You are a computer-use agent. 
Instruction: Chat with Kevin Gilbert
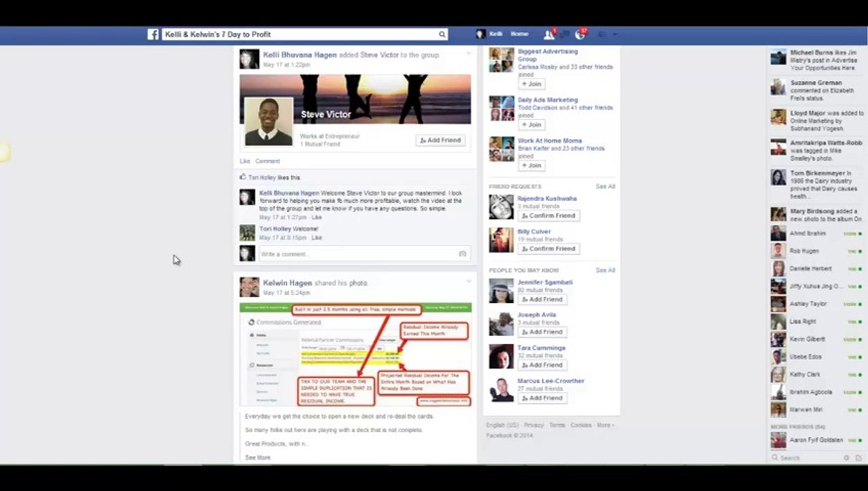coord(817,339)
